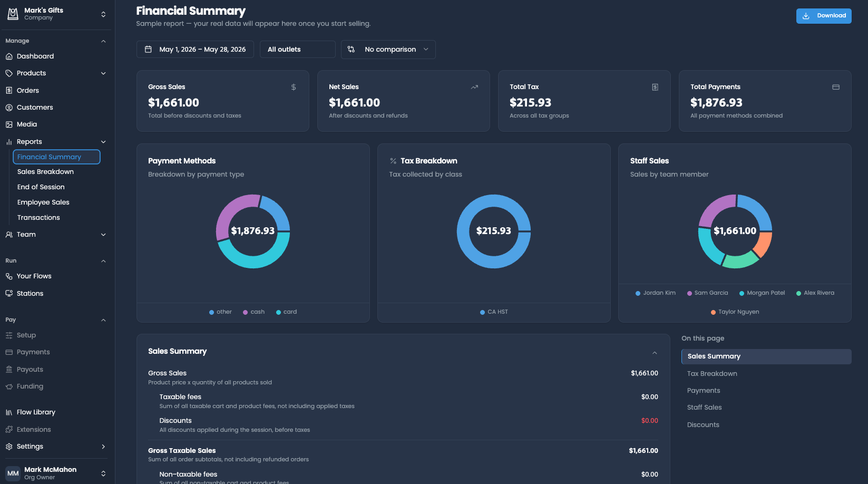Click the Team people icon
Viewport: 868px width, 484px height.
coord(9,235)
